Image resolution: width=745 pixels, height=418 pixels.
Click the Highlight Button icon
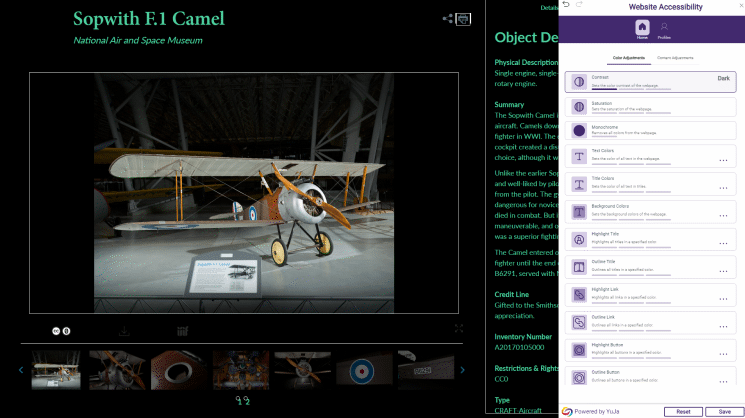click(x=579, y=351)
